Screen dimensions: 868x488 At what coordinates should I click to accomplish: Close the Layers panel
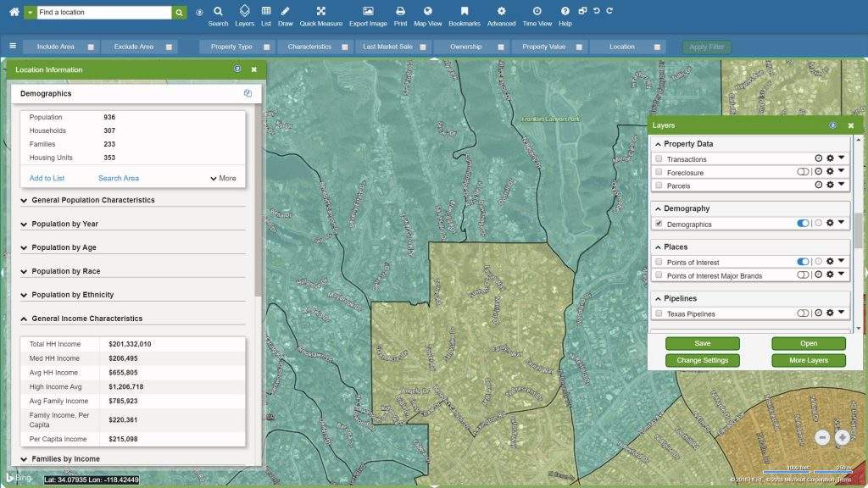850,125
